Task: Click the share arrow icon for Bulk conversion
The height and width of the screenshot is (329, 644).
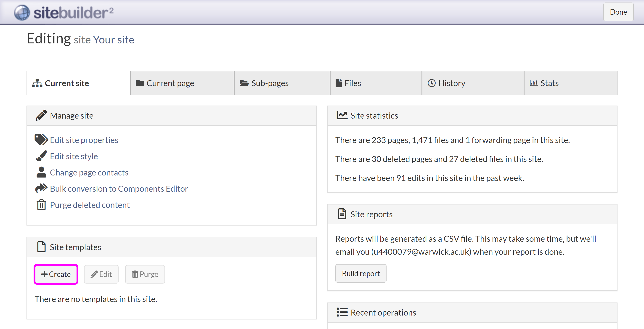Action: tap(41, 188)
